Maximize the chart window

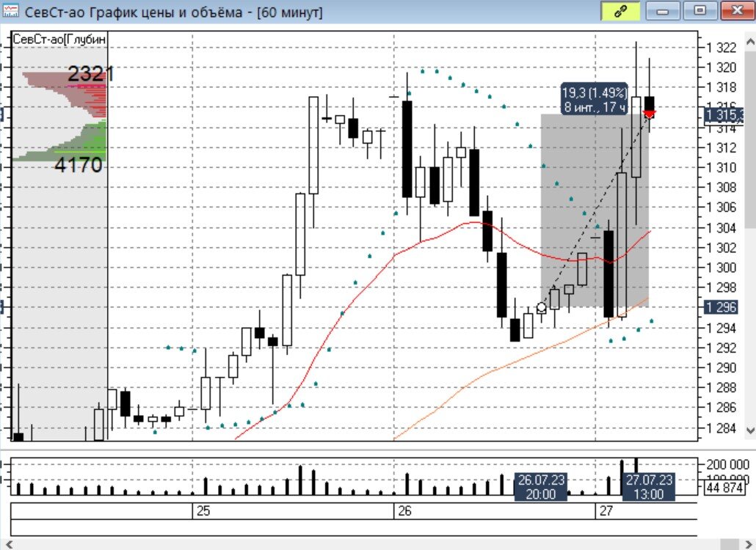[700, 12]
